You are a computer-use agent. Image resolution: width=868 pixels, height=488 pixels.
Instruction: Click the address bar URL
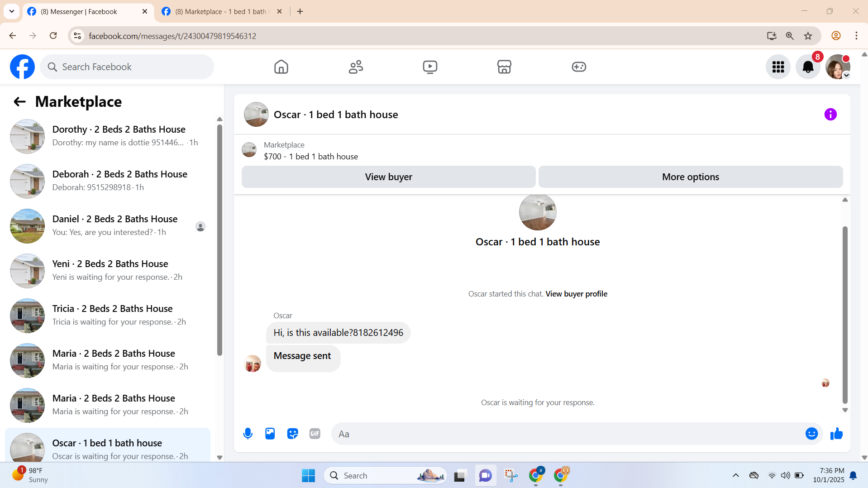click(x=172, y=36)
